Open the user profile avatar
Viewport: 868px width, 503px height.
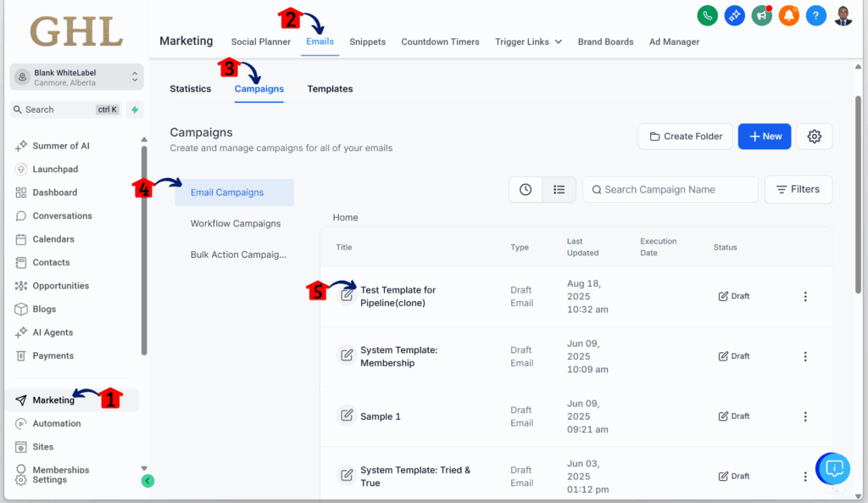point(843,15)
